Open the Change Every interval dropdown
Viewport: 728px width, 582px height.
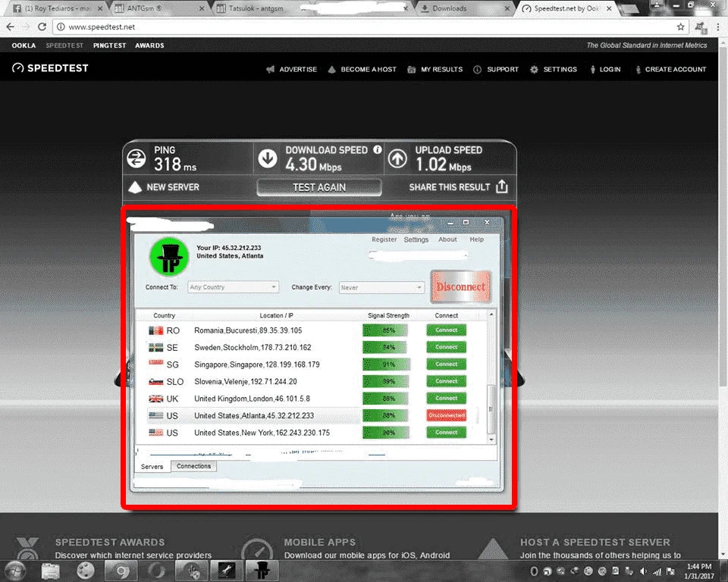(381, 288)
